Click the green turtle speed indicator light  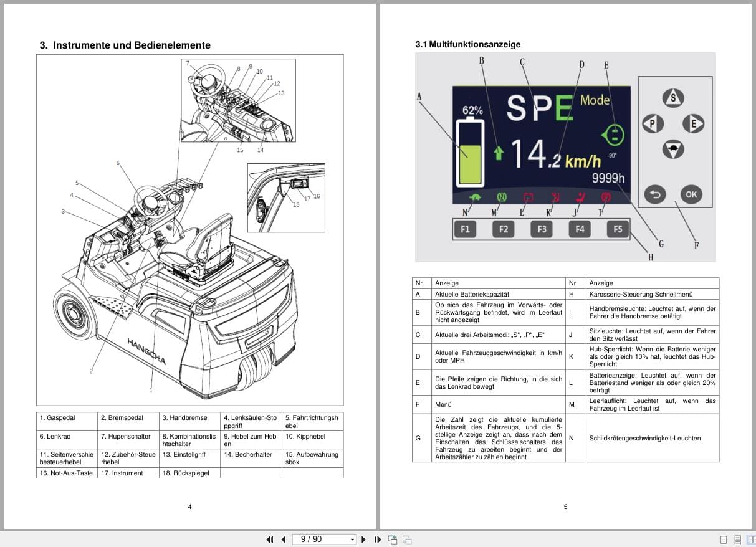[x=476, y=197]
